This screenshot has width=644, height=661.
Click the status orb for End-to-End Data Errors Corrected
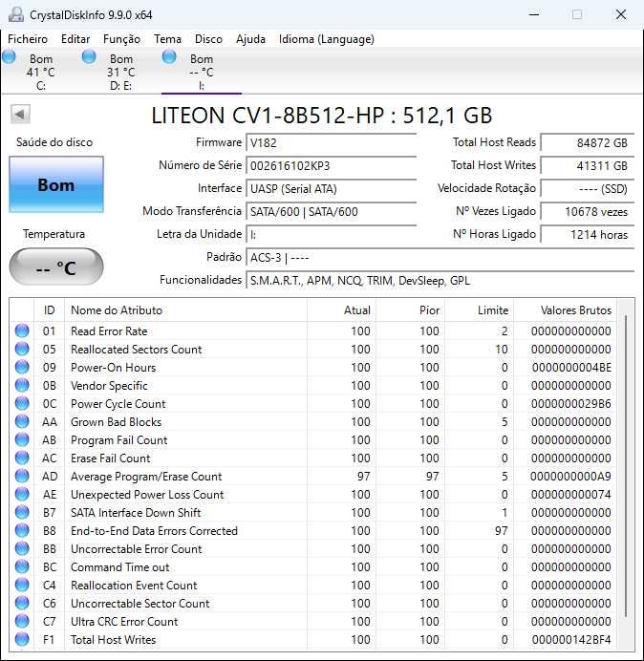tap(22, 531)
